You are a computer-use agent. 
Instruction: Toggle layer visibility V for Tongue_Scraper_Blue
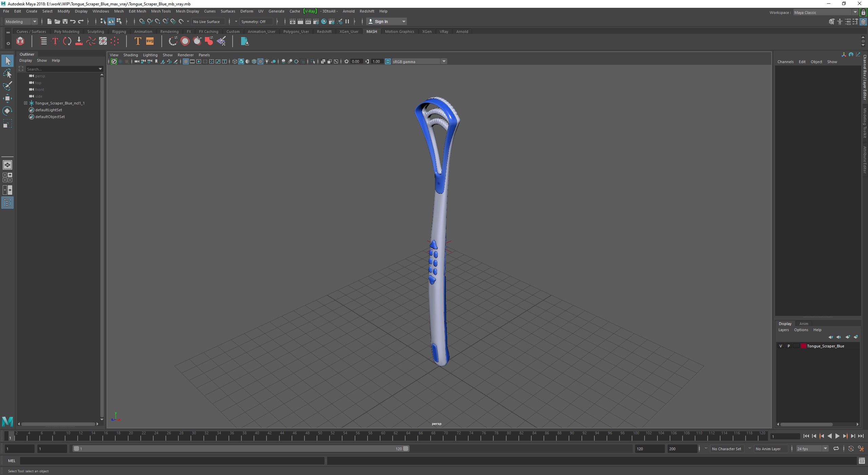(781, 346)
